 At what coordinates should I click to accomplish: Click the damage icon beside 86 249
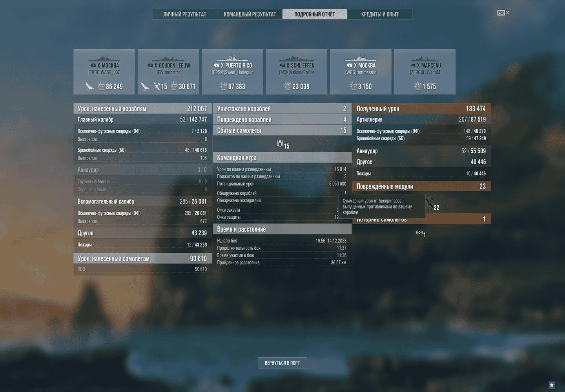coord(101,86)
